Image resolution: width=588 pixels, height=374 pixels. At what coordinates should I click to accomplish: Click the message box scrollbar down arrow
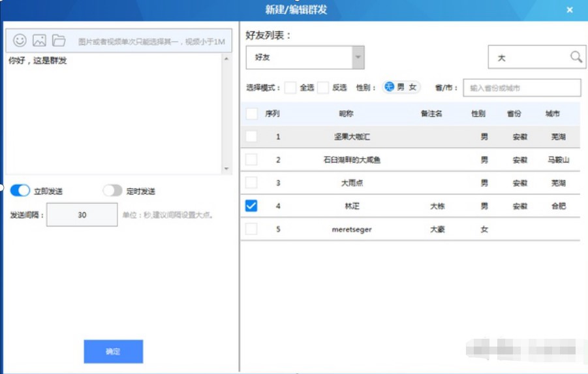(226, 168)
